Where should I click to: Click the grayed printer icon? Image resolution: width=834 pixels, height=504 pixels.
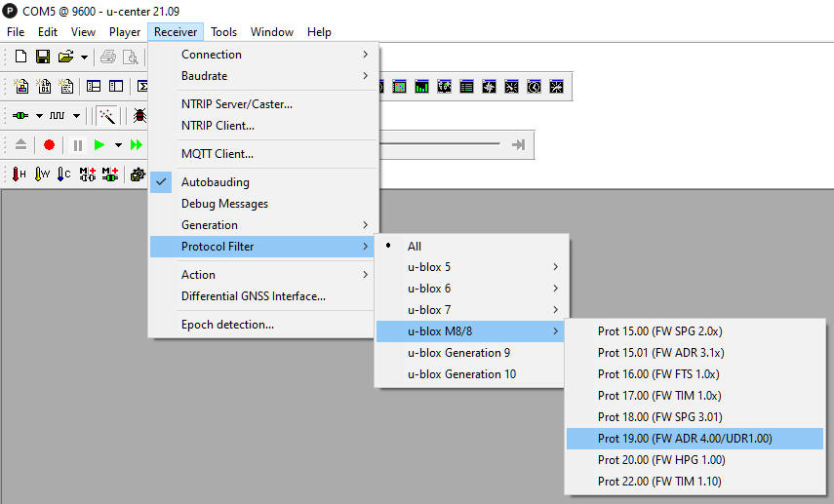[x=108, y=57]
